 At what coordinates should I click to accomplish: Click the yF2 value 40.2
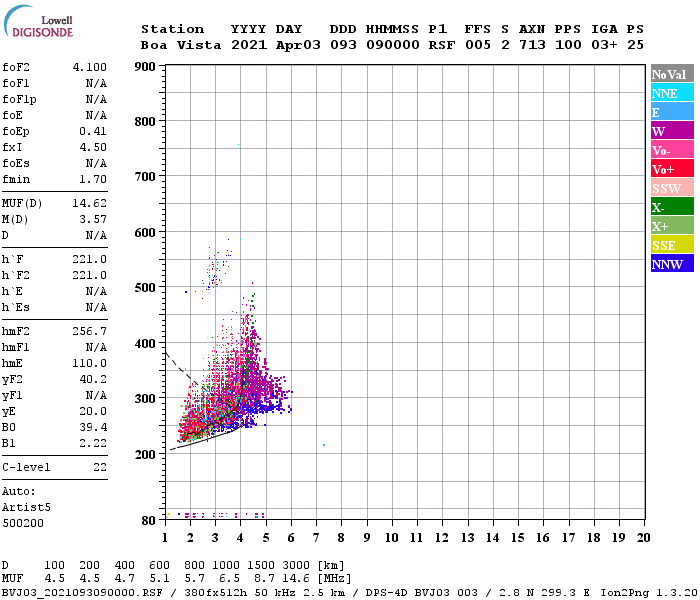coord(93,379)
